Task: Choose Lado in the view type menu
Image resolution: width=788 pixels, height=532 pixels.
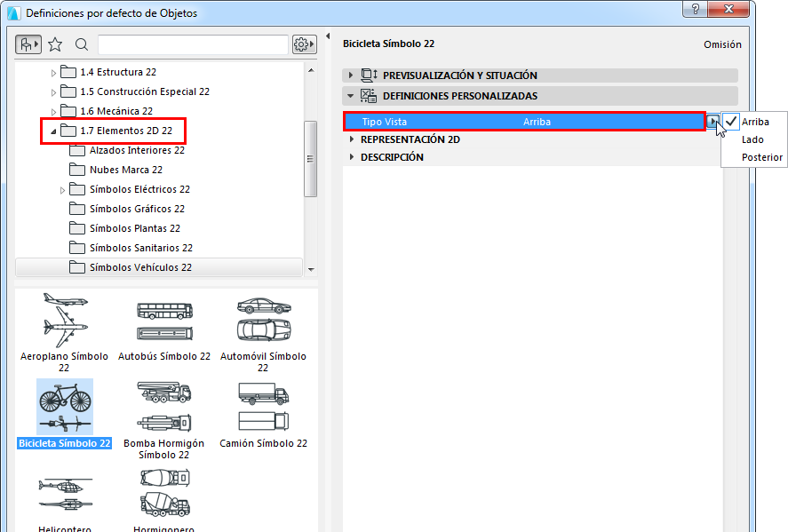Action: tap(752, 139)
